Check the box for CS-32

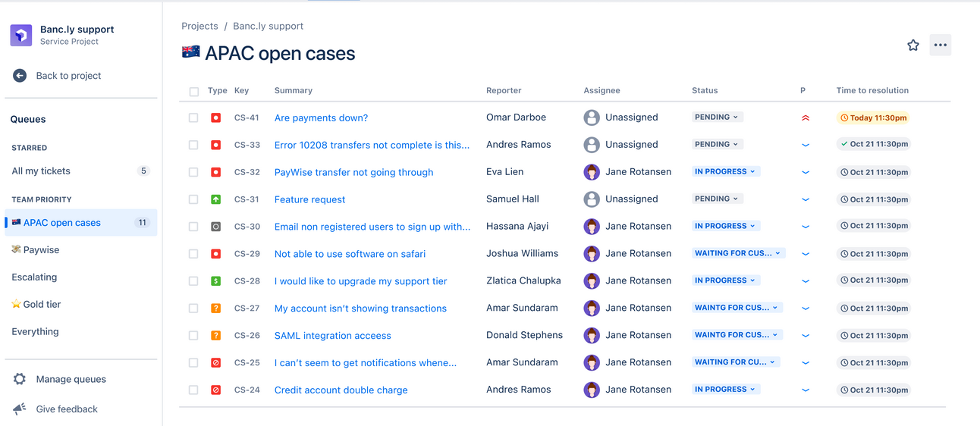pos(193,172)
